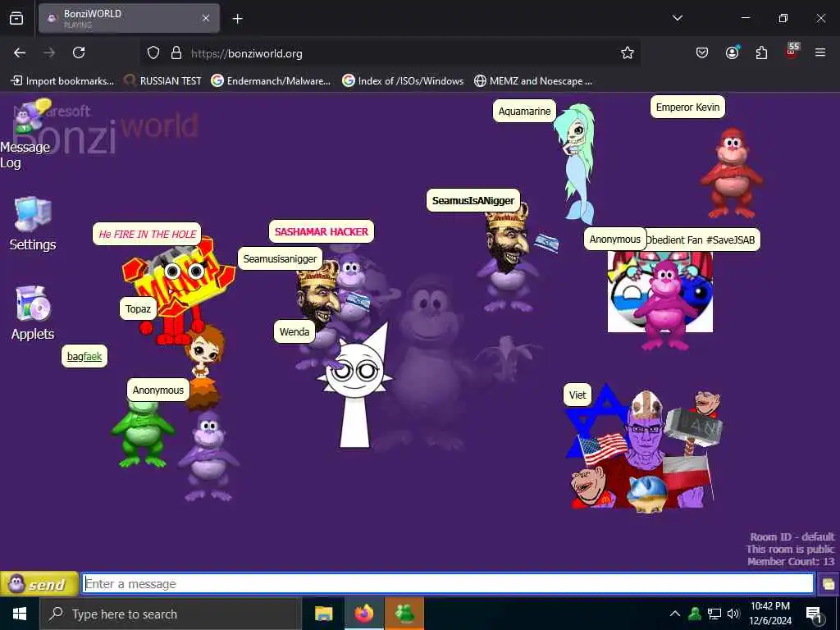This screenshot has width=840, height=630.
Task: Open the Windows Start menu
Action: coord(20,614)
